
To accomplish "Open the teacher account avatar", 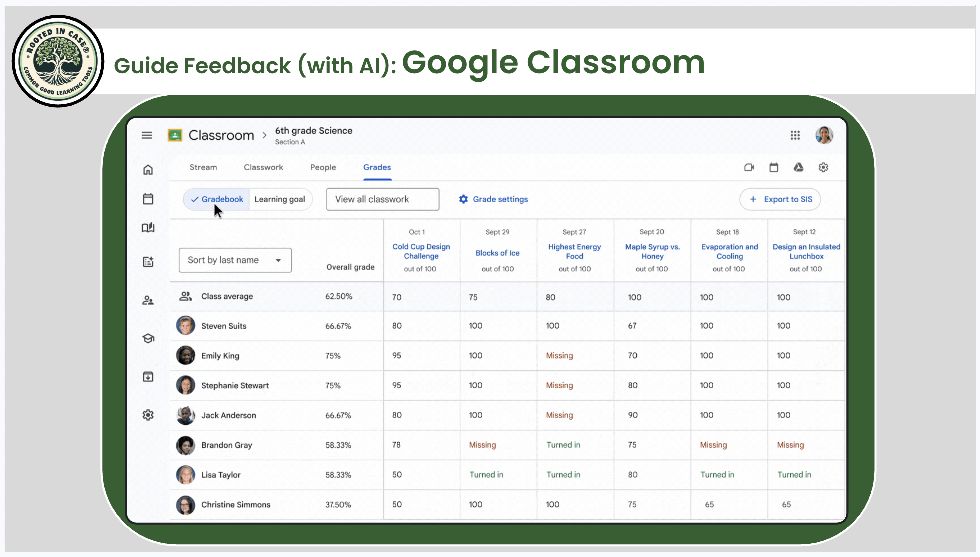I will tap(824, 135).
